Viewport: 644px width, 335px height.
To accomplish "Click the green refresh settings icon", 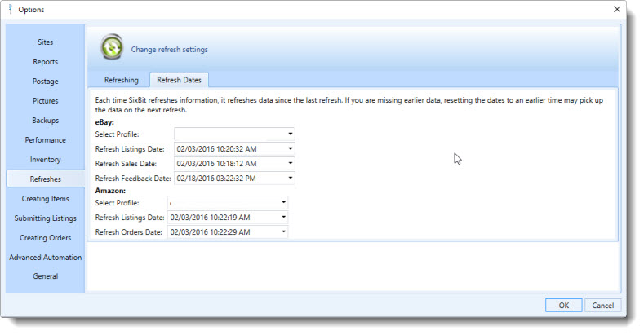I will click(x=112, y=47).
